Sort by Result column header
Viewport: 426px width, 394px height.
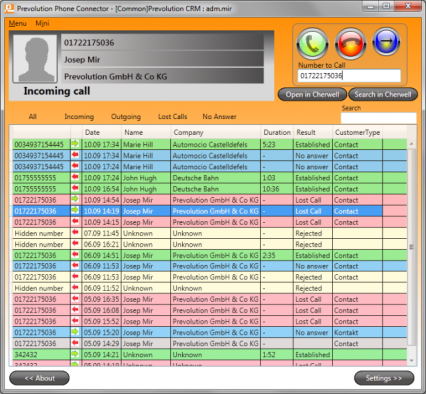click(313, 132)
